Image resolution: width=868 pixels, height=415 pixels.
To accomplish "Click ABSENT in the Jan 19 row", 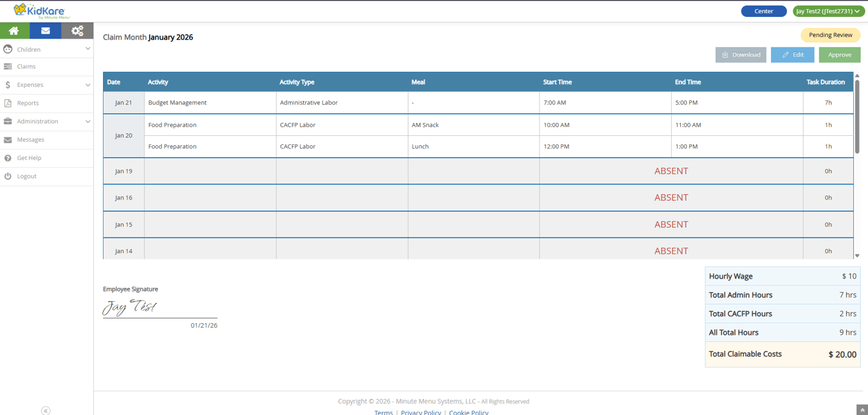I will tap(671, 171).
